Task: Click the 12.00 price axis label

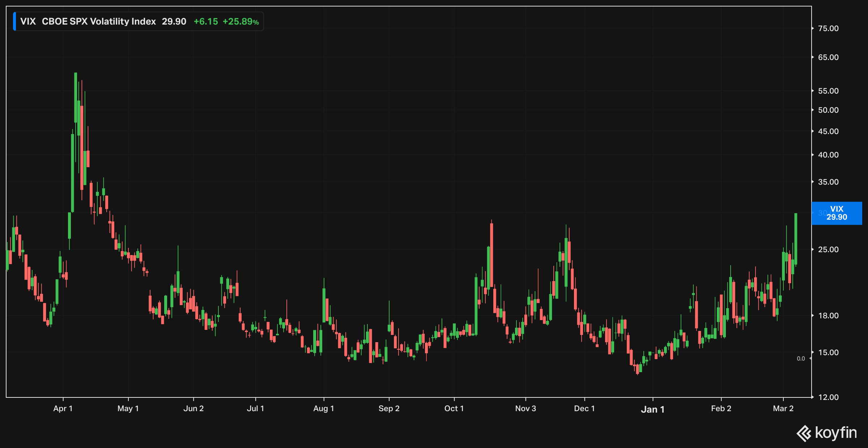Action: (x=828, y=397)
